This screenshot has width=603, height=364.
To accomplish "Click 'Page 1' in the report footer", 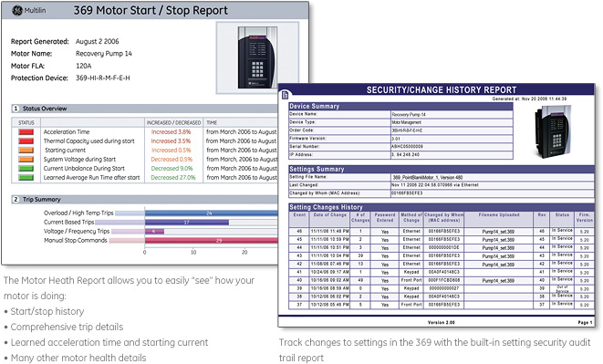I will click(585, 322).
